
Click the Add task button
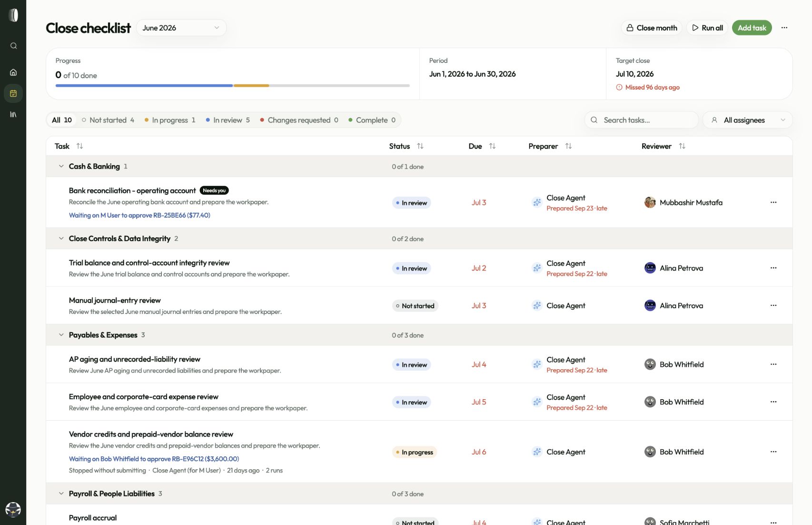752,28
